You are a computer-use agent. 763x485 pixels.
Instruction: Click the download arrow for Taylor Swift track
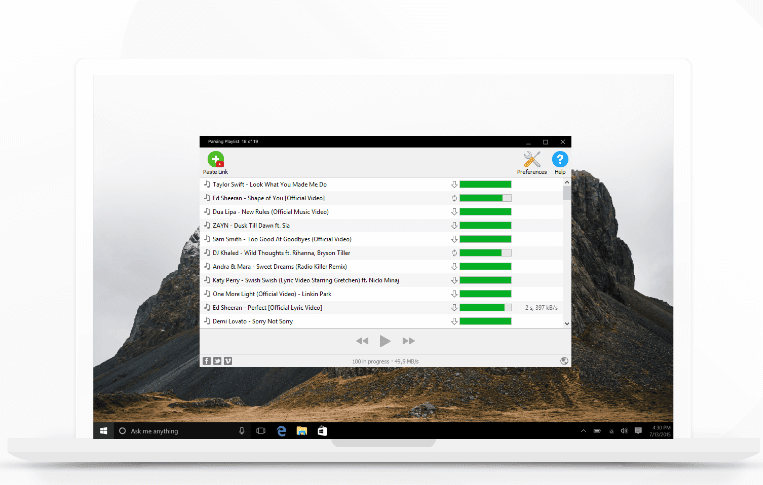(x=454, y=184)
